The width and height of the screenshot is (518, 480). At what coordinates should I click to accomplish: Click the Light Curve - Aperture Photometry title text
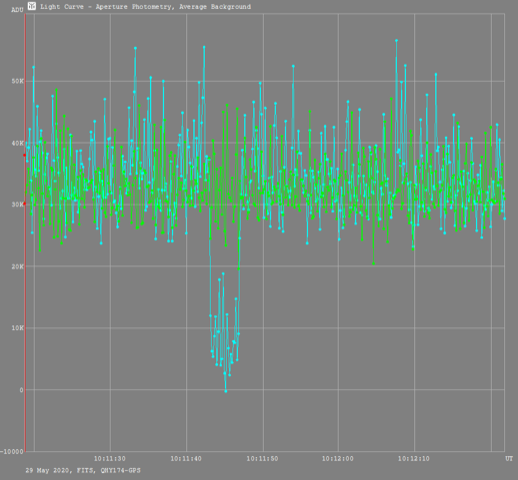[146, 7]
